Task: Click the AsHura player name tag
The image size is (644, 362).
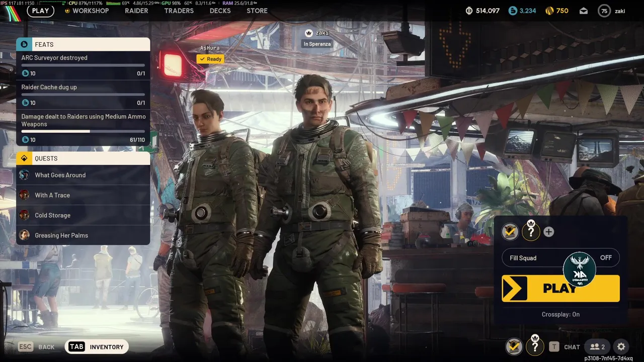Action: coord(210,48)
